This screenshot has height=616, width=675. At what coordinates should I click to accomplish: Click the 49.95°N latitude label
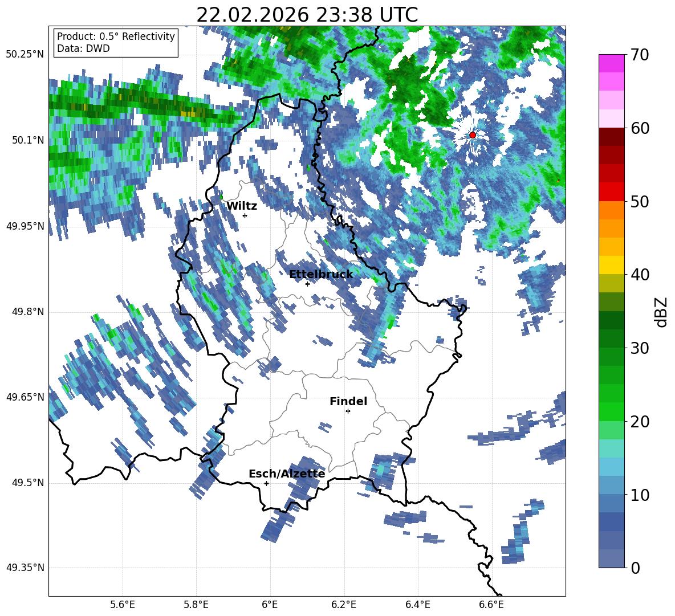pos(25,226)
